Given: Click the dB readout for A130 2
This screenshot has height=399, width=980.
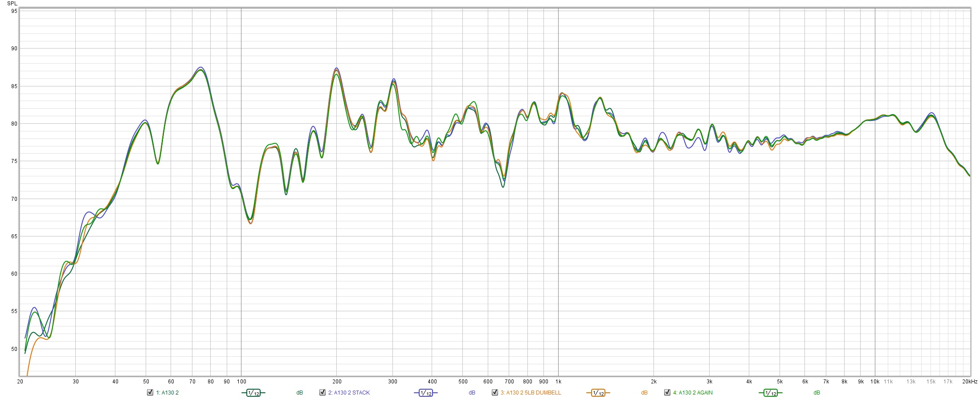Looking at the screenshot, I should coord(300,393).
